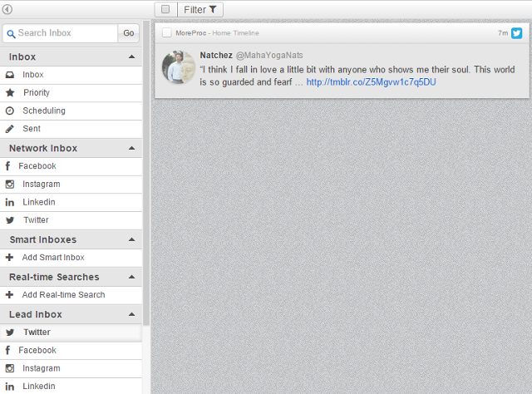This screenshot has height=394, width=532.
Task: Click the Network Inbox Facebook icon
Action: [7, 166]
